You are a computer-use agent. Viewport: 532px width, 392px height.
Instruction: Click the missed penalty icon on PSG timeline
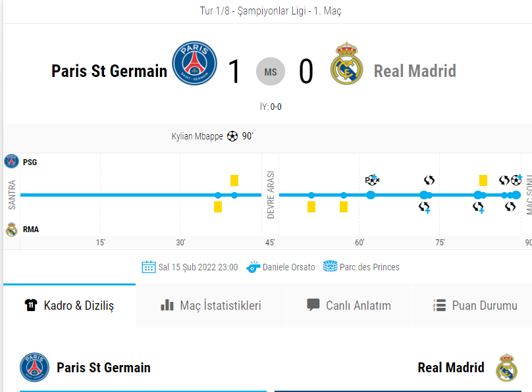(372, 180)
